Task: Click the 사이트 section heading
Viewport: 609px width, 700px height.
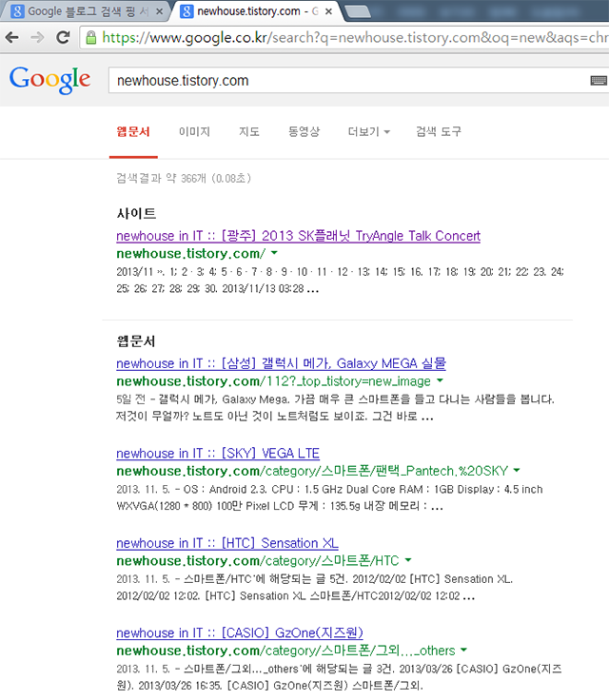Action: 136,213
